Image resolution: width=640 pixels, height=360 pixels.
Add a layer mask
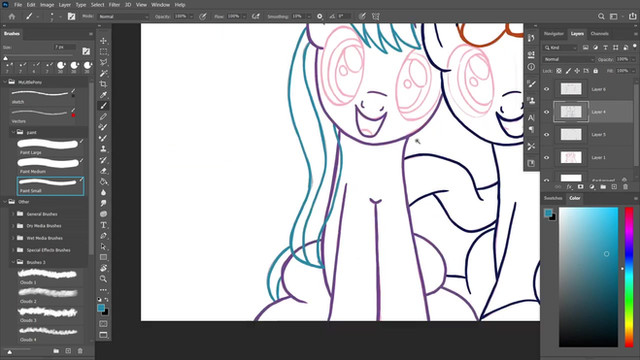coord(580,187)
